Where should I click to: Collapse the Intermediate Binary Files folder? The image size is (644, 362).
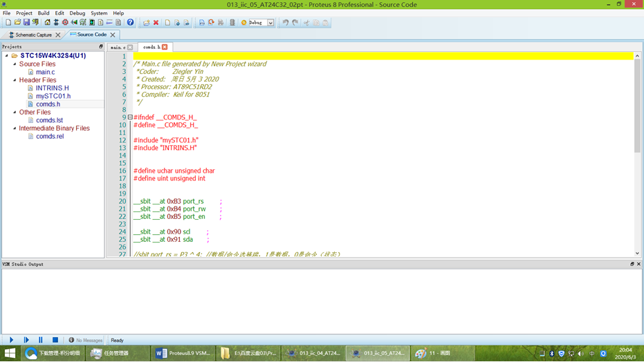pos(15,128)
